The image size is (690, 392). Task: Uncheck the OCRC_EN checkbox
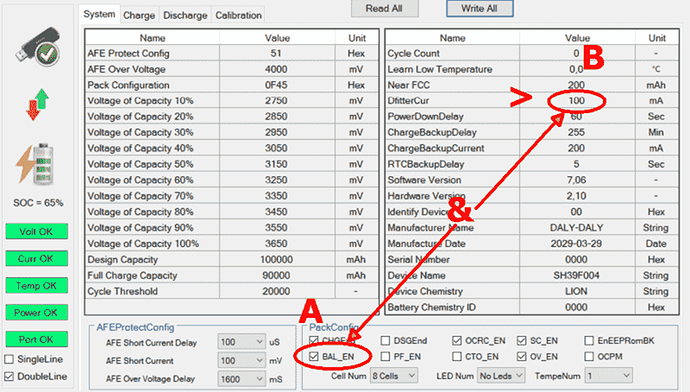tap(457, 341)
